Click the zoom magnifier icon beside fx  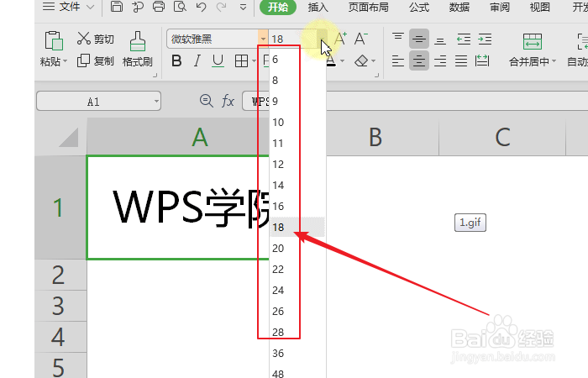click(206, 101)
